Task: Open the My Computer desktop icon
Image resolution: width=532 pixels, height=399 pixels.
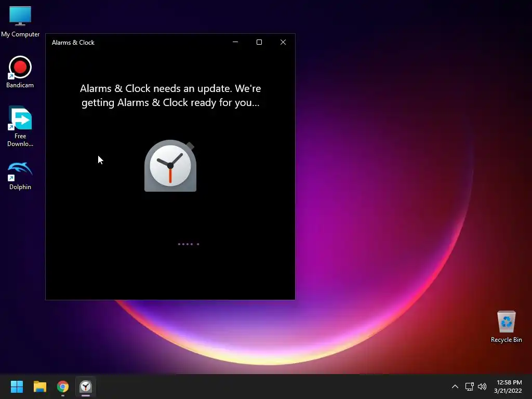Action: tap(20, 21)
